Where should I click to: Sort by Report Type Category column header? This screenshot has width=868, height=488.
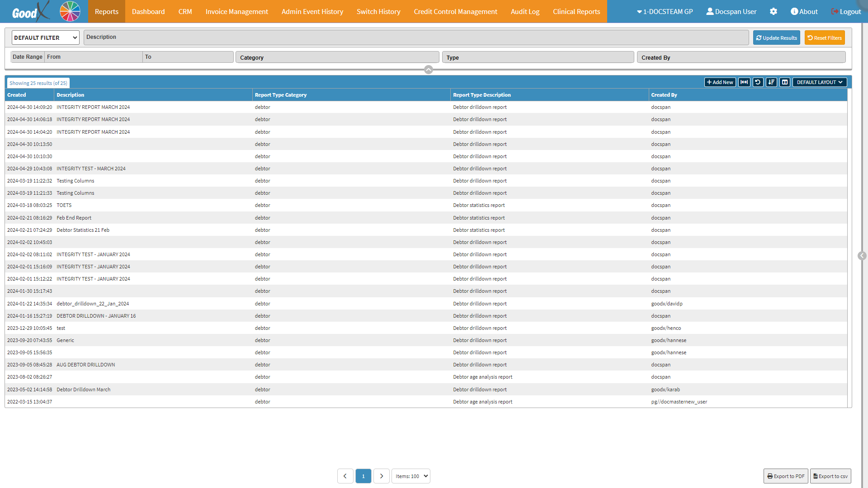click(351, 95)
